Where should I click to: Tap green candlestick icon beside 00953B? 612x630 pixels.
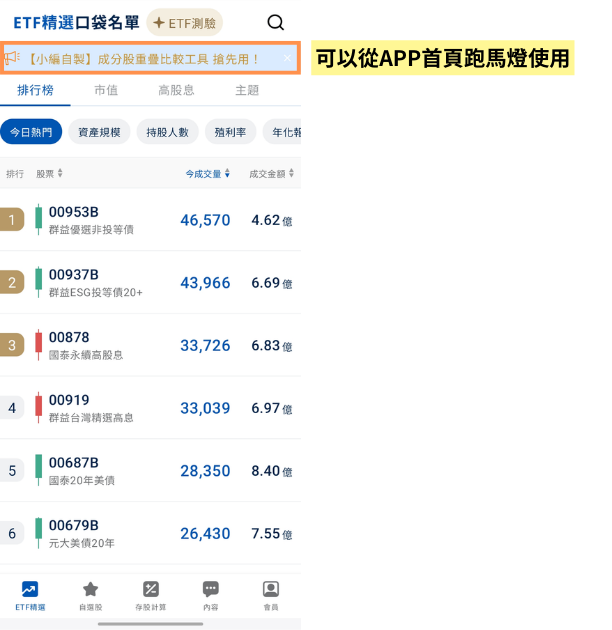point(39,219)
